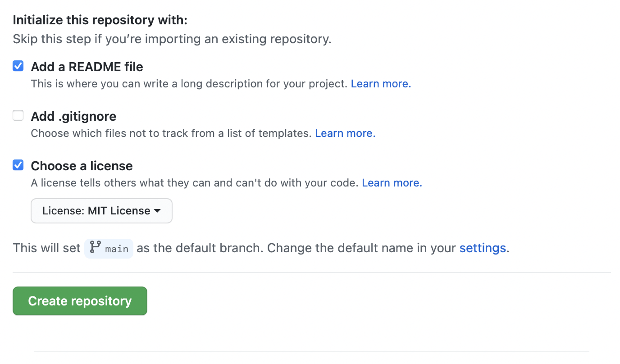Enable the Add .gitignore checkbox

pos(18,116)
